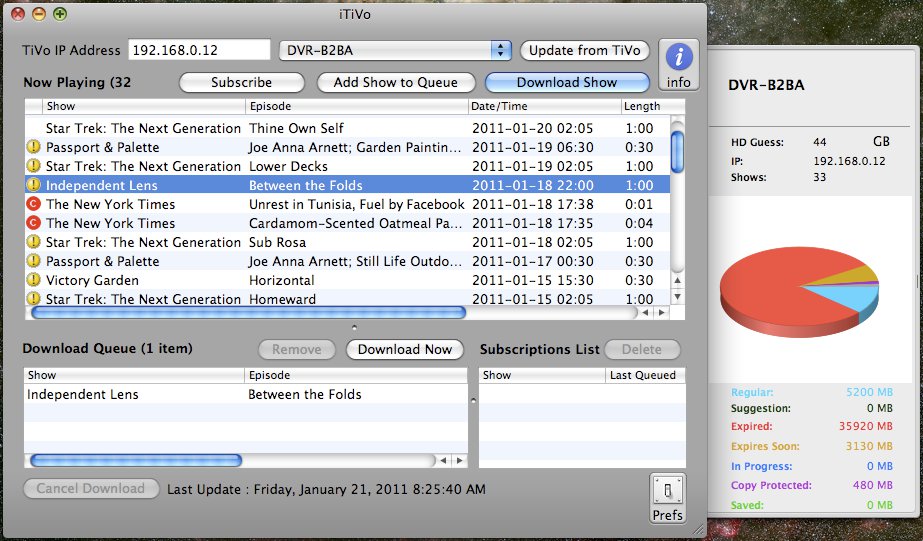Click Update from TiVo button
Screen dimensions: 923x541
(x=585, y=50)
